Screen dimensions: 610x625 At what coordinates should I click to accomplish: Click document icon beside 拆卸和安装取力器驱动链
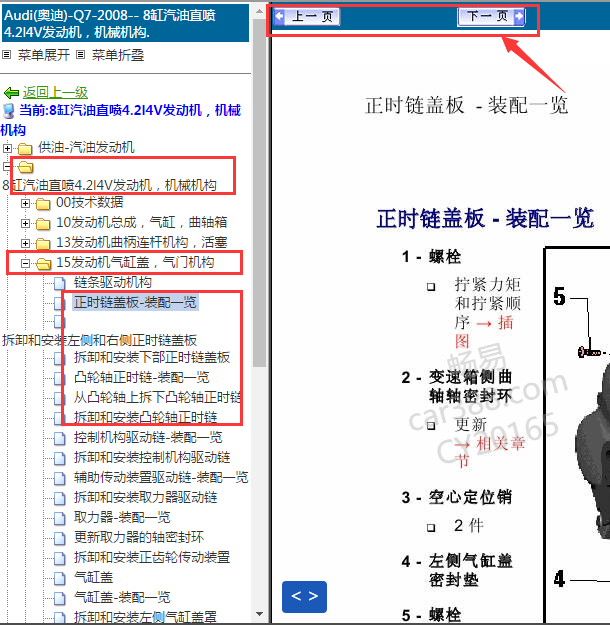pyautogui.click(x=60, y=498)
